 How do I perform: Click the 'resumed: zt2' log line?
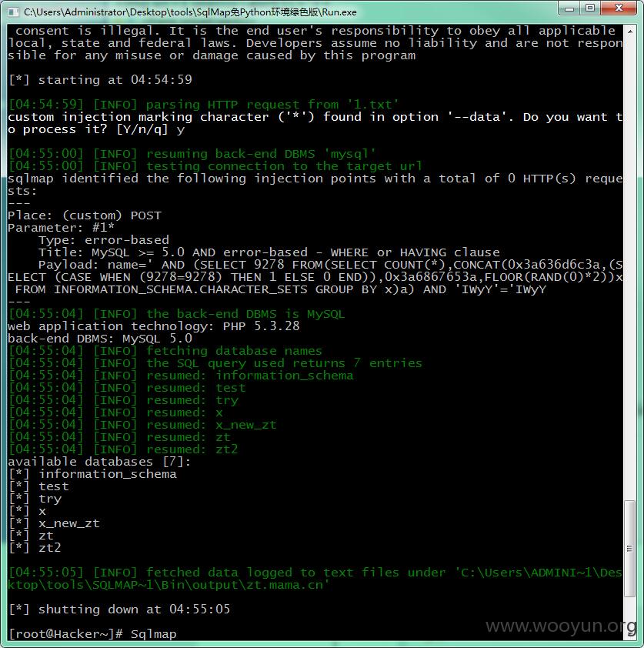point(123,449)
